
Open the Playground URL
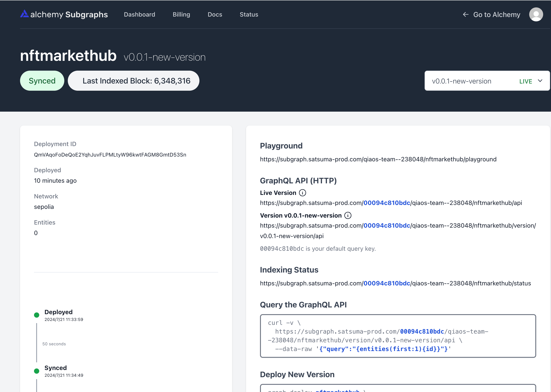pos(378,159)
